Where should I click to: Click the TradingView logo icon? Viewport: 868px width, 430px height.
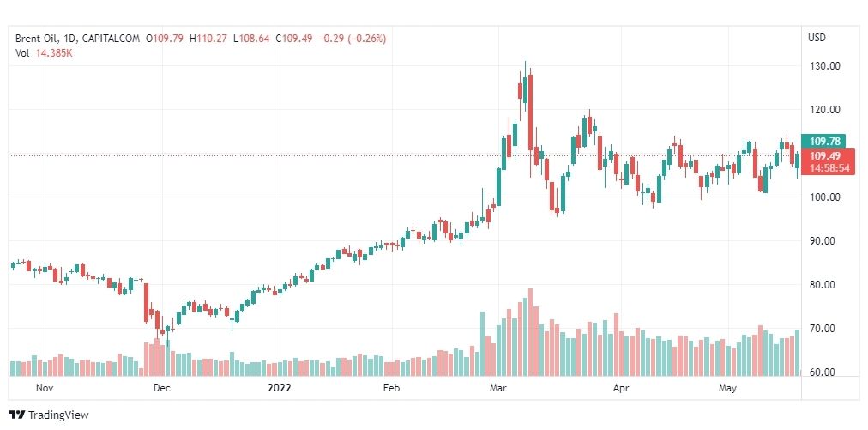[16, 415]
